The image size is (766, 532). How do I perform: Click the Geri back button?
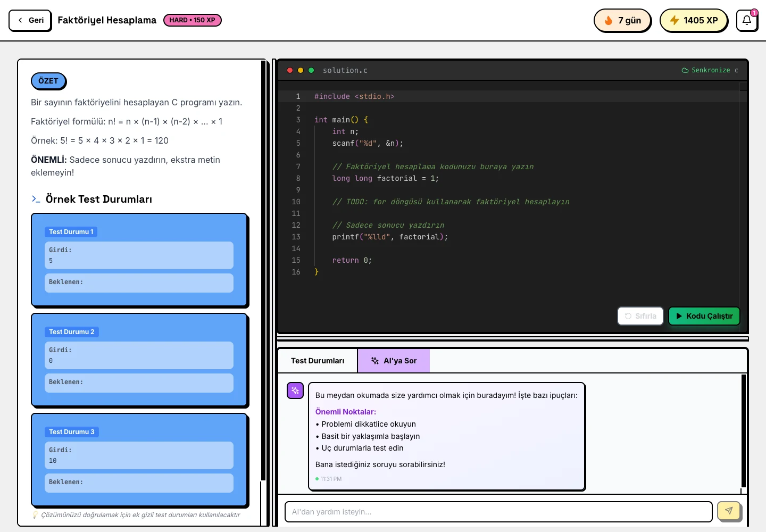click(30, 20)
